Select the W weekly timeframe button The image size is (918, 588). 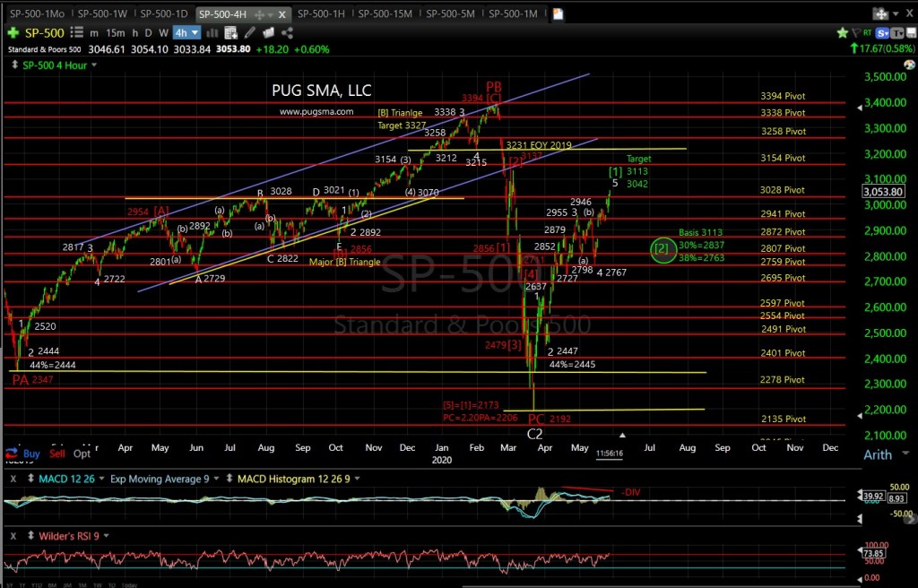coord(164,33)
